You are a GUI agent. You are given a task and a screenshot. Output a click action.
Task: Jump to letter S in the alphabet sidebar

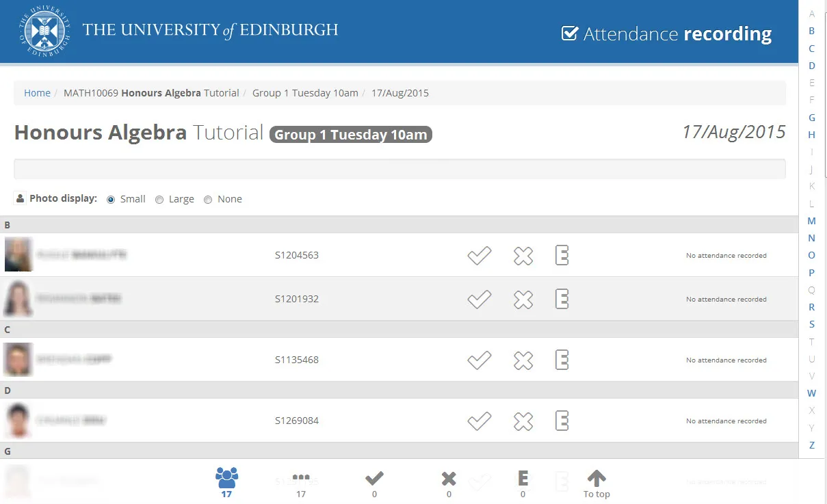(x=811, y=324)
